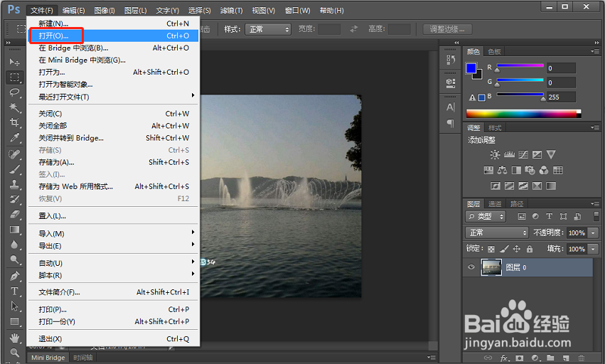This screenshot has width=605, height=364.
Task: Choose 新建(N)... from the File menu
Action: point(114,23)
